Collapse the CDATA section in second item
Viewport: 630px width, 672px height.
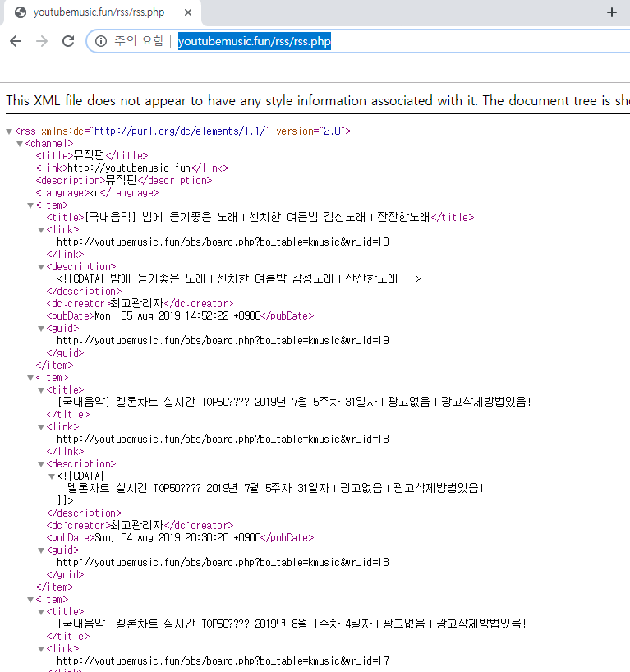pyautogui.click(x=52, y=476)
